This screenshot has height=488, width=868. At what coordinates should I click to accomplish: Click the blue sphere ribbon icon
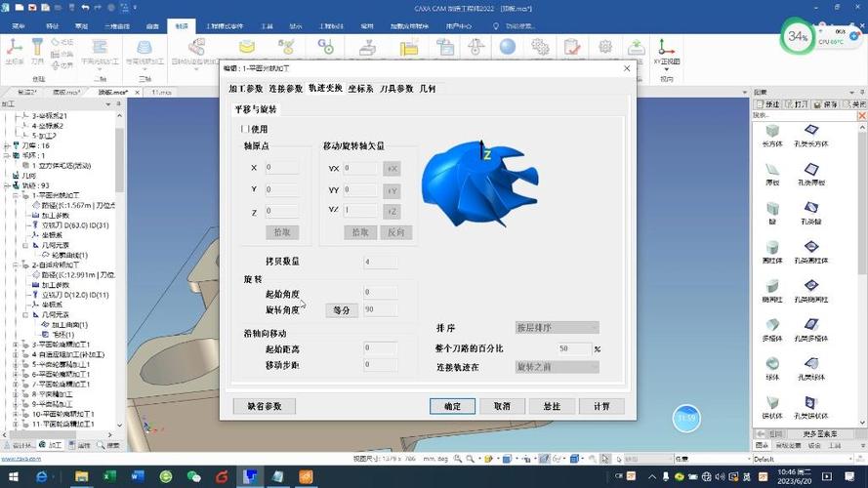coord(508,47)
